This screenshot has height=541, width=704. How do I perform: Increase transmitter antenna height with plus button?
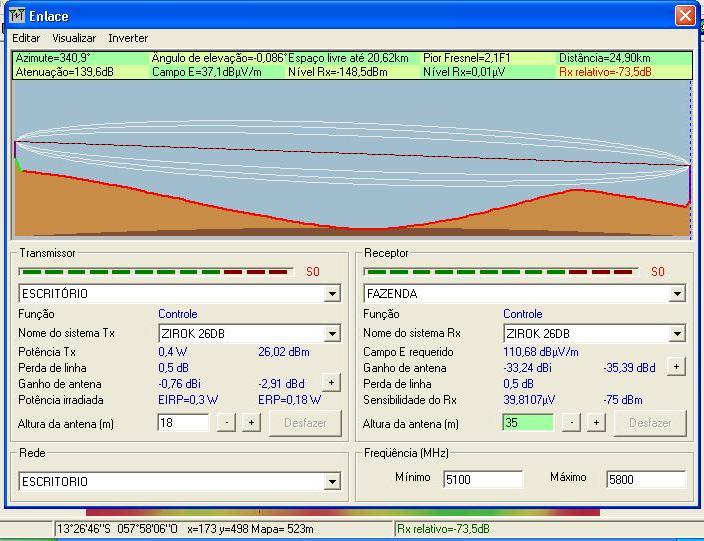coord(251,423)
